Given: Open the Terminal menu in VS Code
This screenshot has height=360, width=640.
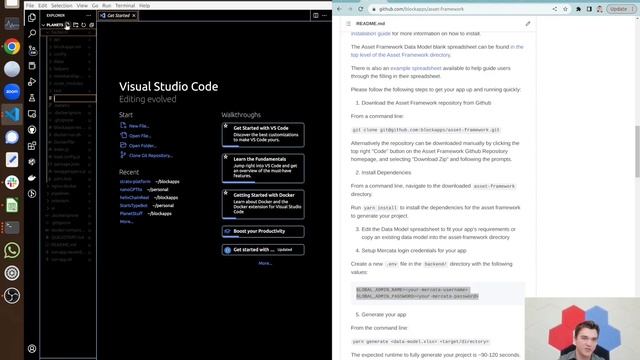Looking at the screenshot, I should (x=125, y=6).
